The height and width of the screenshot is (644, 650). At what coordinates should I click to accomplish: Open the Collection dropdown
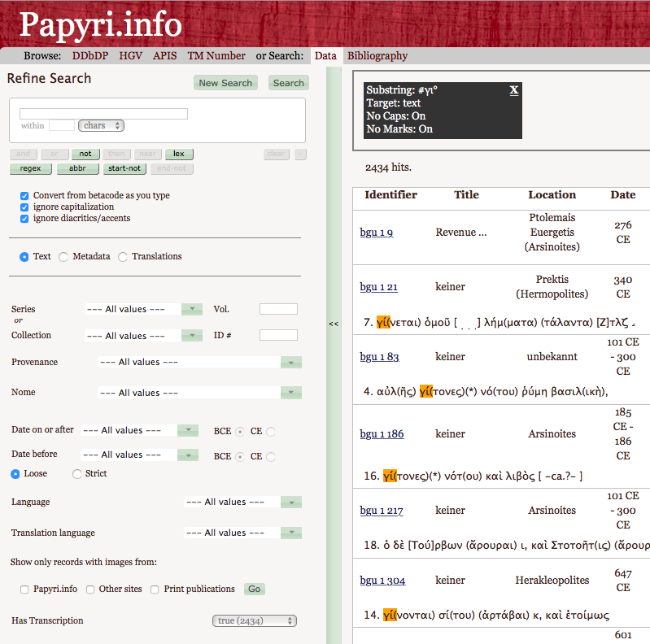pos(192,335)
